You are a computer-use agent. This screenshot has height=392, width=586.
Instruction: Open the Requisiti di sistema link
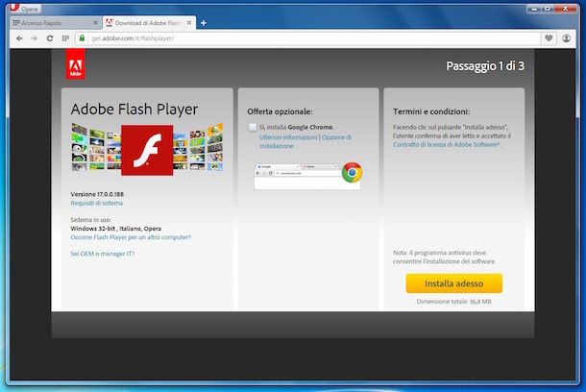coord(97,203)
